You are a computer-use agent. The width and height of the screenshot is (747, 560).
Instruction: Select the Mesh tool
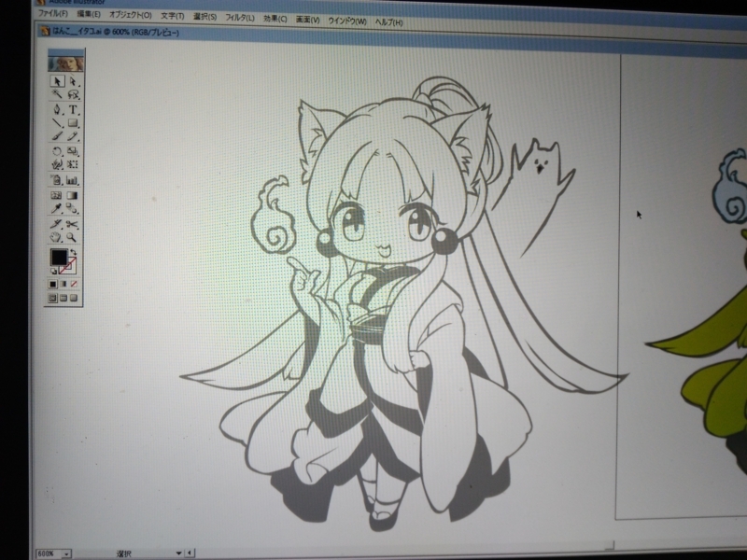pyautogui.click(x=57, y=195)
